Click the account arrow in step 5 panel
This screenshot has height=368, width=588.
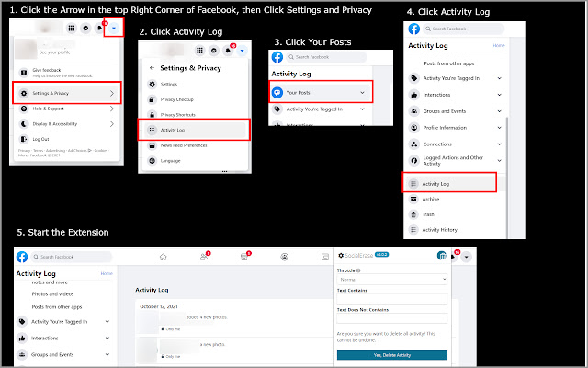[466, 258]
